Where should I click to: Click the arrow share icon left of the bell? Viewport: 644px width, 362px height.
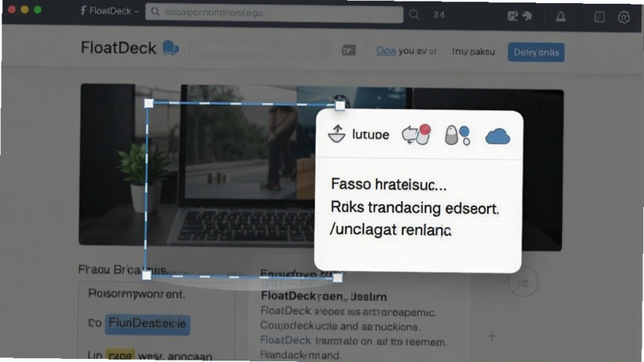527,16
